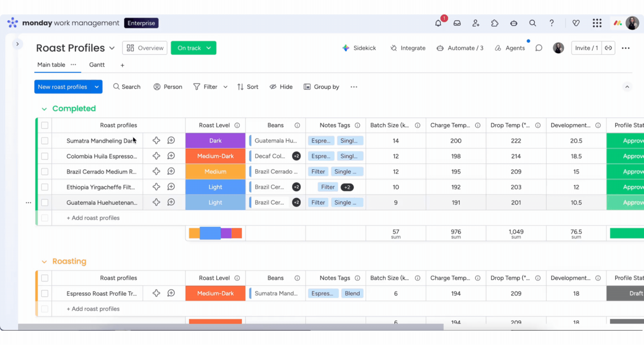Select all rows in the Completed group
The image size is (644, 345).
(44, 125)
